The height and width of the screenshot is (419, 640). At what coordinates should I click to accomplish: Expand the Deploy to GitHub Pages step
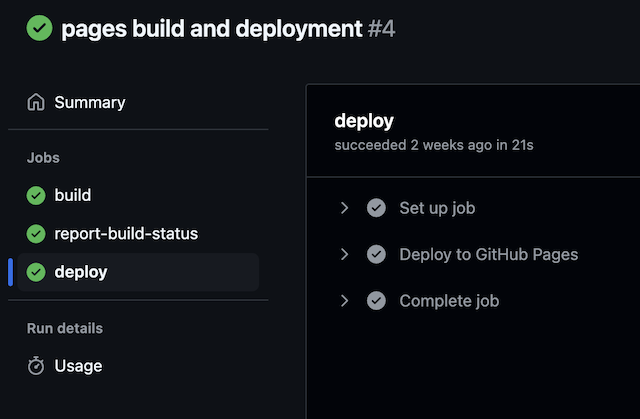tap(344, 255)
